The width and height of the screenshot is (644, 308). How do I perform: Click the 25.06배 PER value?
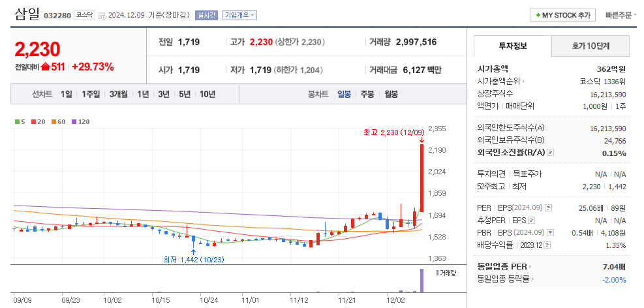pyautogui.click(x=590, y=208)
